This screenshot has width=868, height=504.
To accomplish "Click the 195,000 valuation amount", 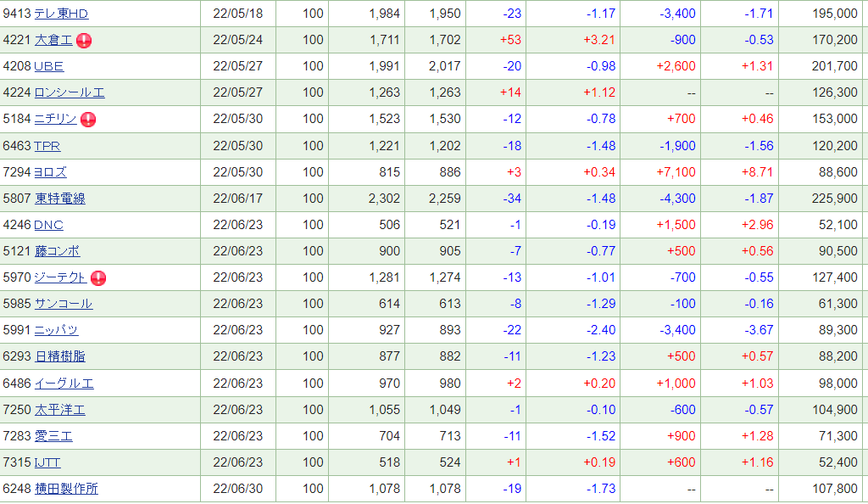I will [835, 14].
